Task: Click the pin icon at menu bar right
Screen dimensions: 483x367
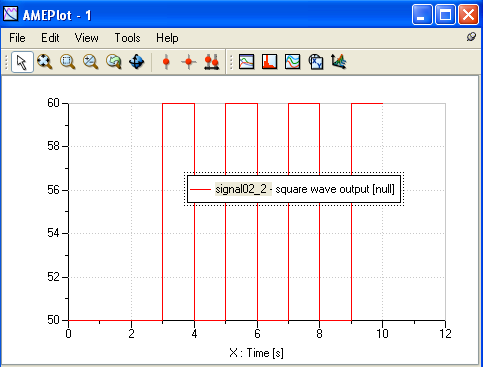Action: pyautogui.click(x=471, y=37)
